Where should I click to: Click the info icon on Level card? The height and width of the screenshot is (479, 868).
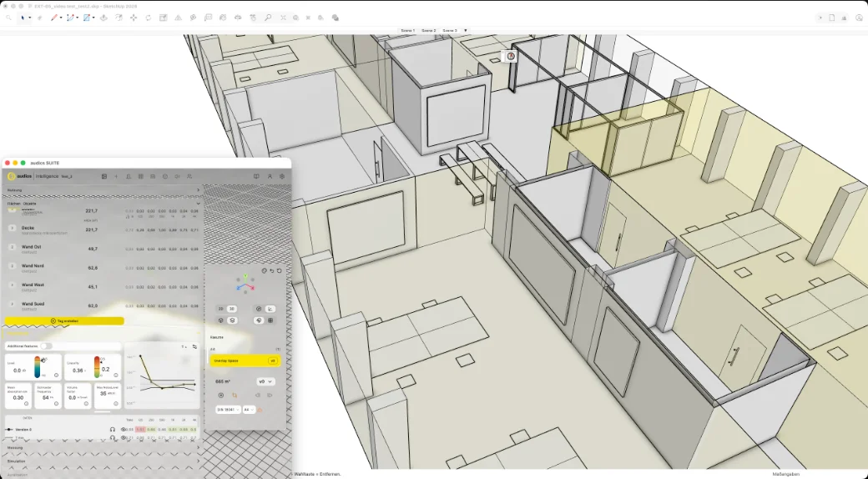tap(56, 375)
